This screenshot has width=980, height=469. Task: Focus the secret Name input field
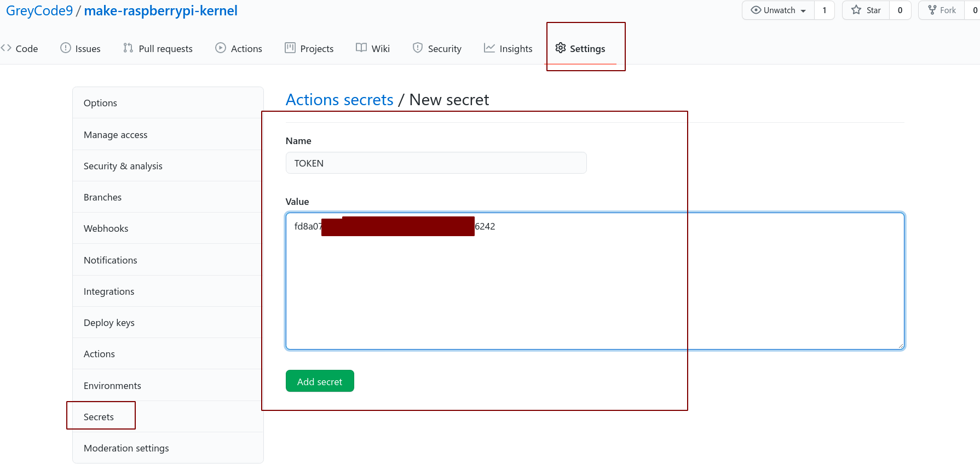tap(436, 163)
